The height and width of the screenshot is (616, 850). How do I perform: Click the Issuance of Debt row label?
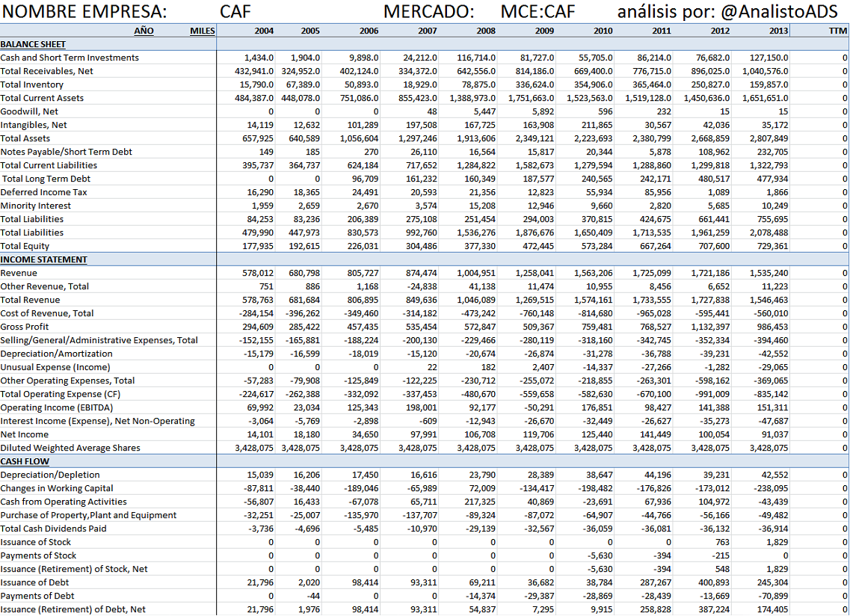(x=34, y=582)
